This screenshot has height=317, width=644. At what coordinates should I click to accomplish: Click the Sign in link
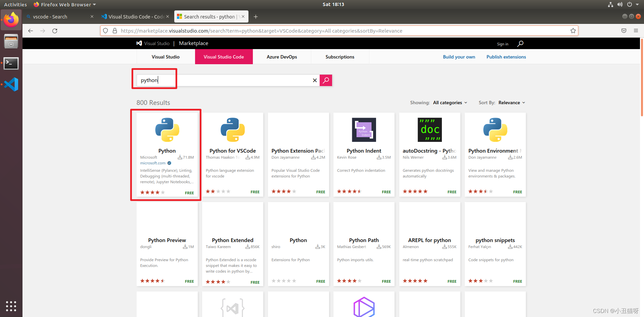coord(503,44)
